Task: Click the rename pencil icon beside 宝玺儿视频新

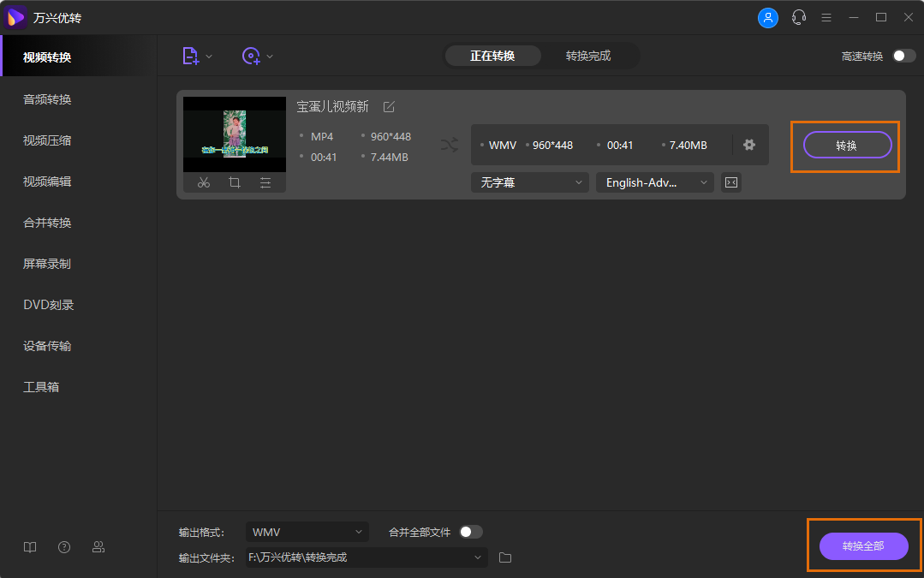Action: coord(389,107)
